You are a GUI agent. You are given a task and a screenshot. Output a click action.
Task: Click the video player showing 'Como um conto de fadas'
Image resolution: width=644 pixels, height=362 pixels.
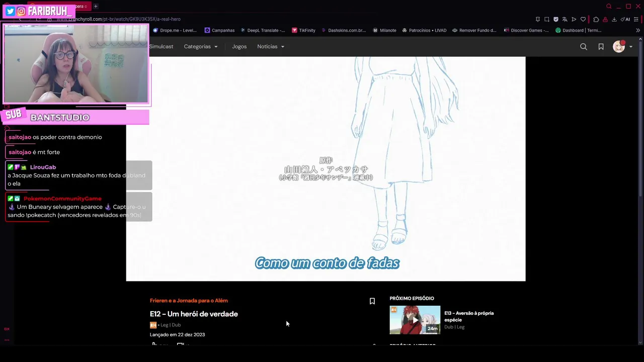(326, 169)
